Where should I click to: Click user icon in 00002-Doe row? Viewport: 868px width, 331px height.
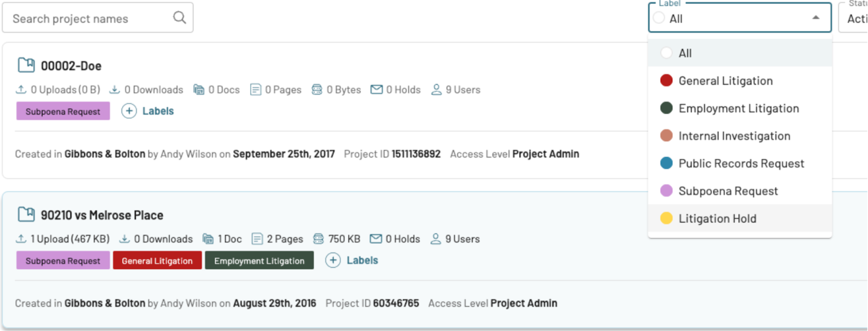pos(436,89)
